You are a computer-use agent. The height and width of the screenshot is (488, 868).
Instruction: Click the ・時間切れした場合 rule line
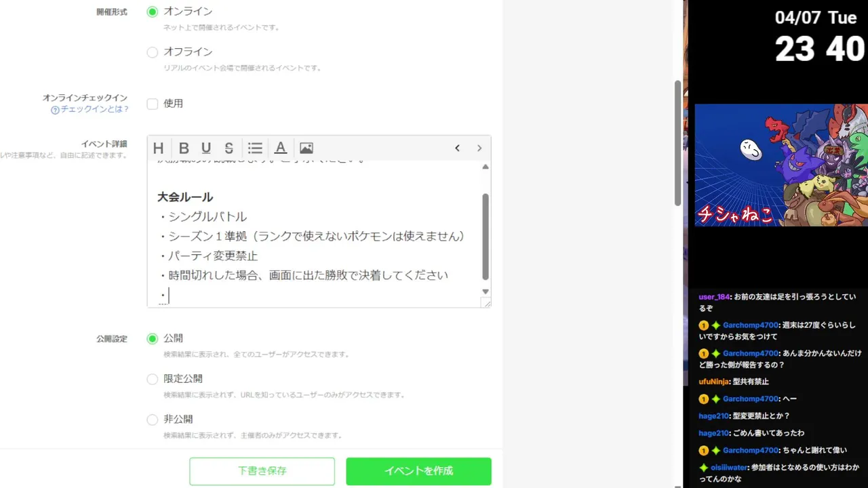[303, 276]
